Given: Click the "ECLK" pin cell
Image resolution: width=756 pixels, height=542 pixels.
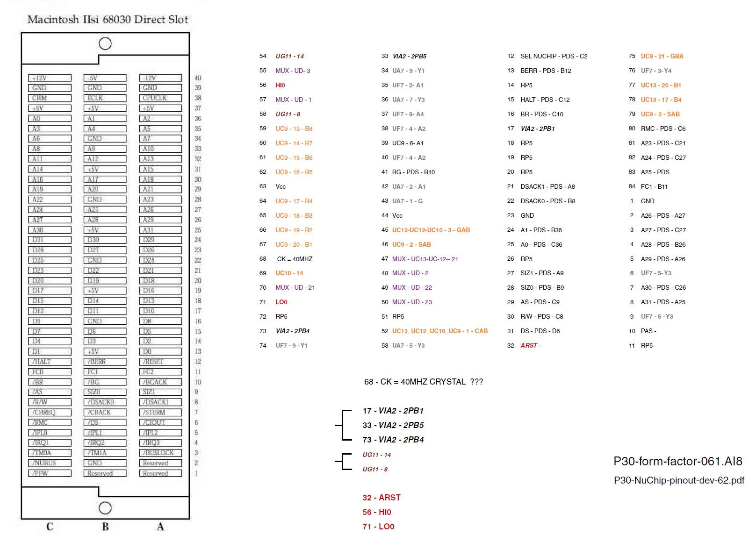Looking at the screenshot, I should 105,98.
